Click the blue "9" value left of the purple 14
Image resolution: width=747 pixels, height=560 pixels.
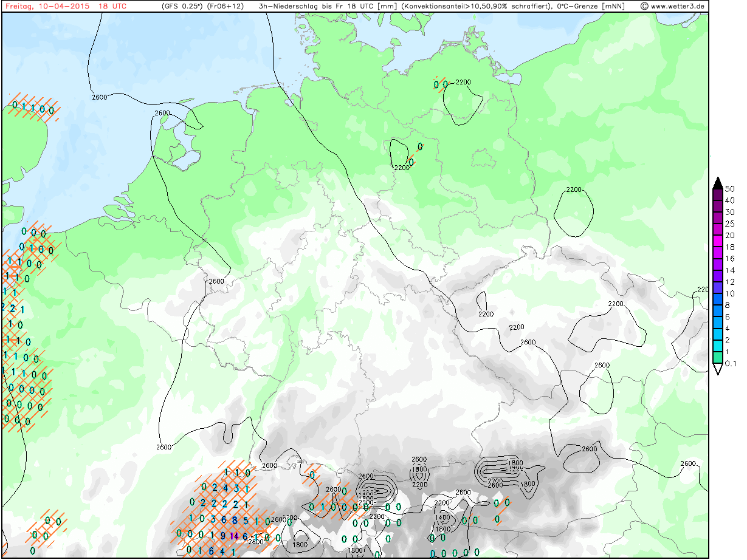223,536
